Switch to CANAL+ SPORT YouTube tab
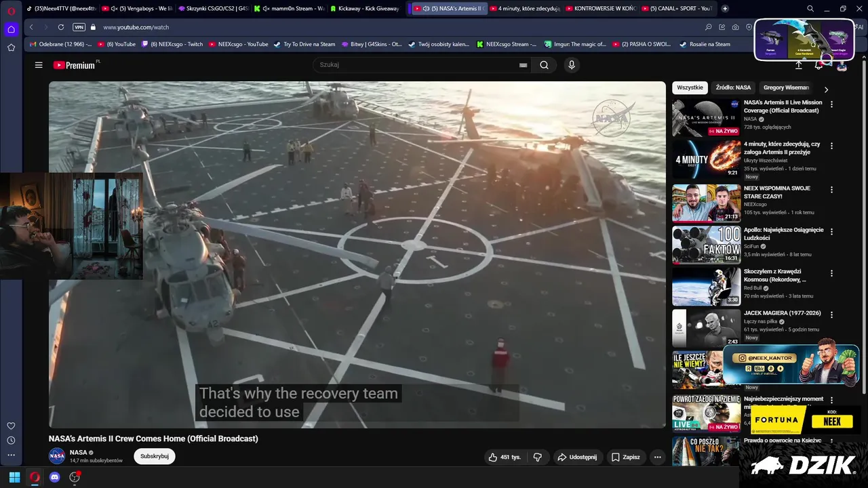Screen dimensions: 868x488 (x=677, y=9)
